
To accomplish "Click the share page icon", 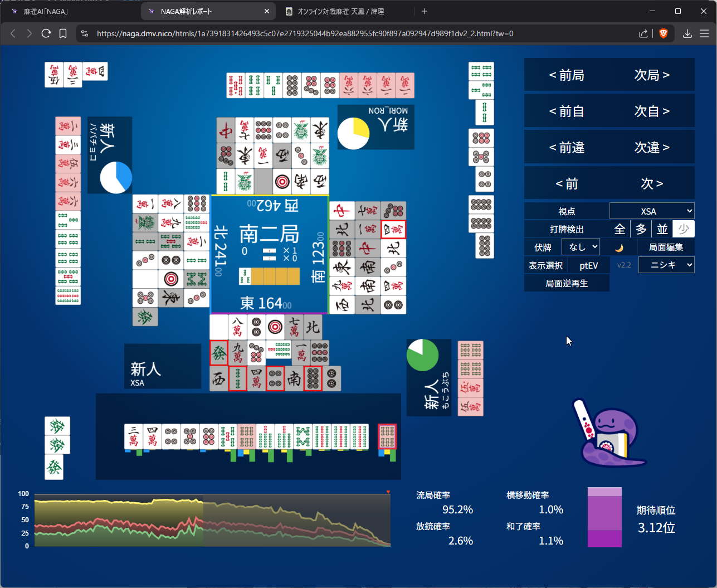I will tap(643, 33).
